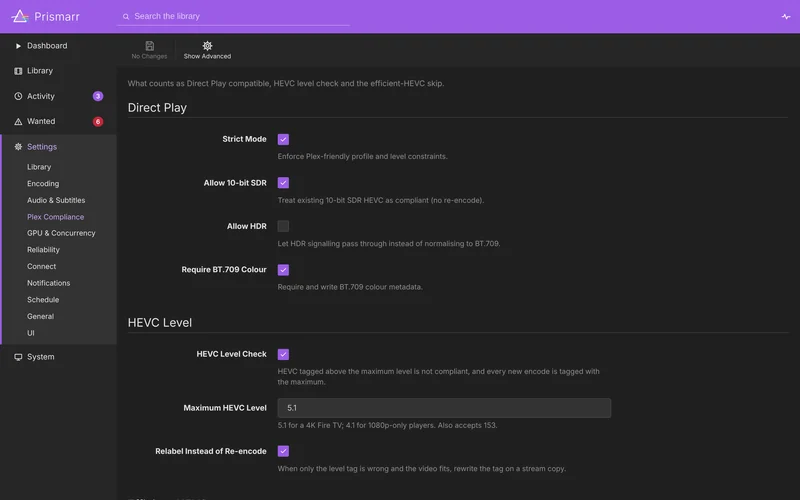Click '5.1 for a 4K Fire TV' hint
The image size is (800, 500).
[x=387, y=426]
